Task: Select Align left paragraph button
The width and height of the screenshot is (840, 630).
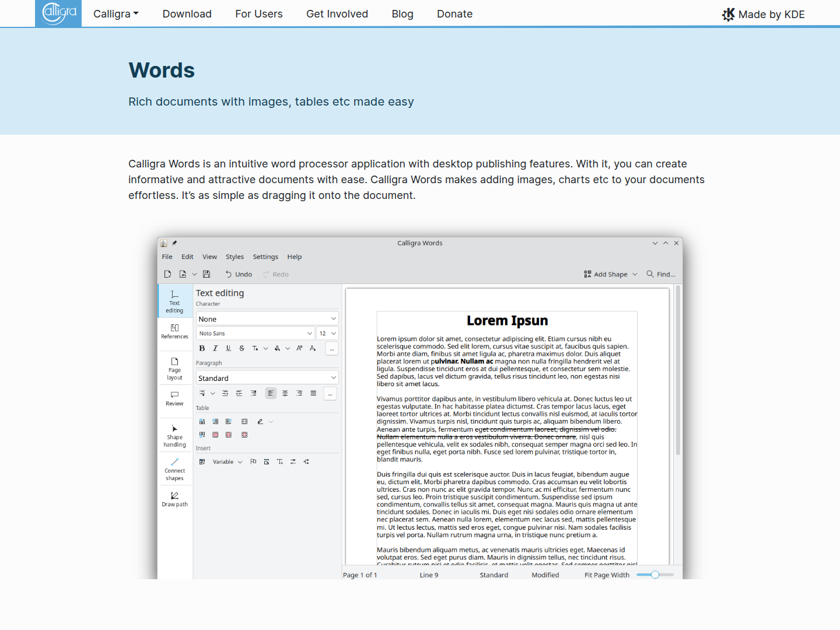Action: (x=271, y=393)
